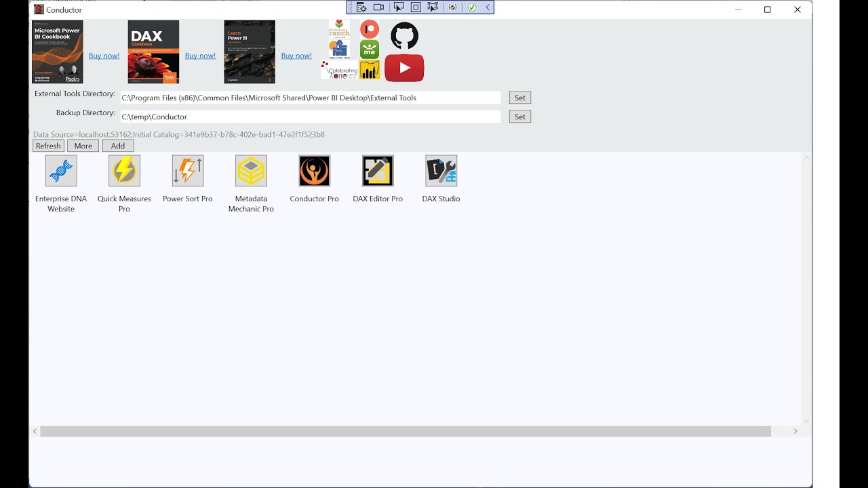
Task: Click the 'External Tools Directory:' label
Action: pos(75,94)
